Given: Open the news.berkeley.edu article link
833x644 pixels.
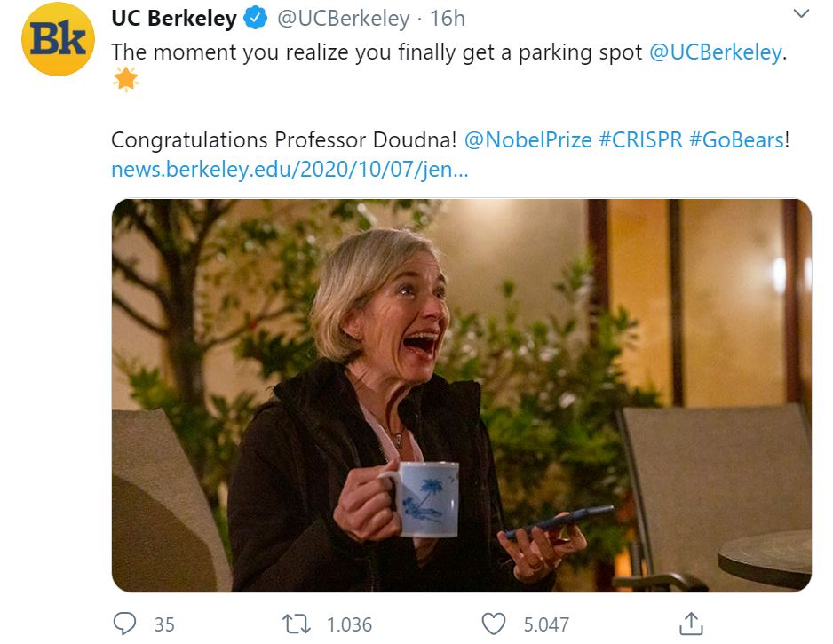Looking at the screenshot, I should [289, 169].
